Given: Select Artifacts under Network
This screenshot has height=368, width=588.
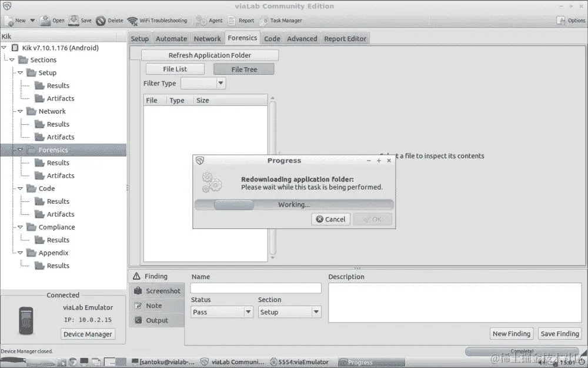Looking at the screenshot, I should click(61, 137).
